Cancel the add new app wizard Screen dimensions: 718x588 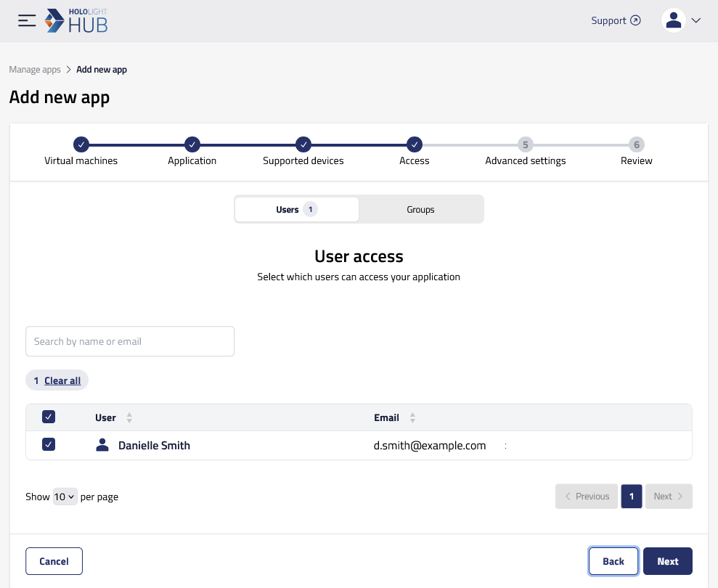tap(54, 561)
